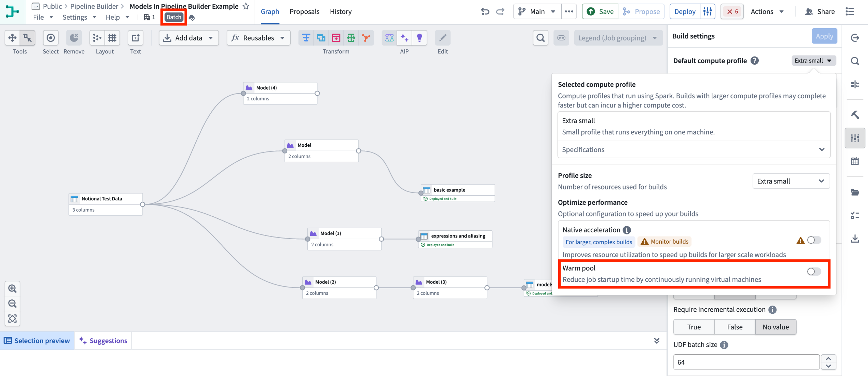Click the Save button

(x=599, y=11)
